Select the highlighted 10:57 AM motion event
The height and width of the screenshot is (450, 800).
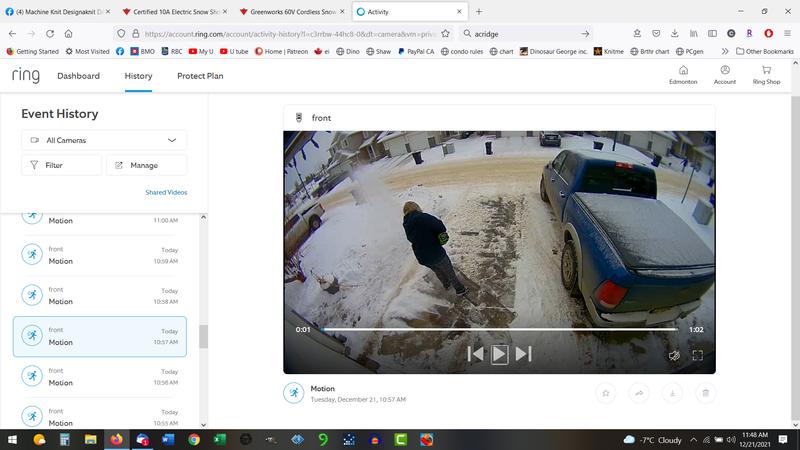(99, 336)
